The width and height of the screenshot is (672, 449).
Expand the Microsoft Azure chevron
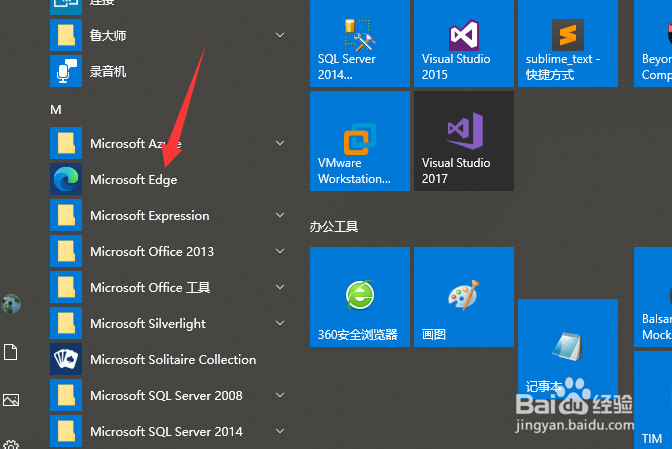pos(280,143)
